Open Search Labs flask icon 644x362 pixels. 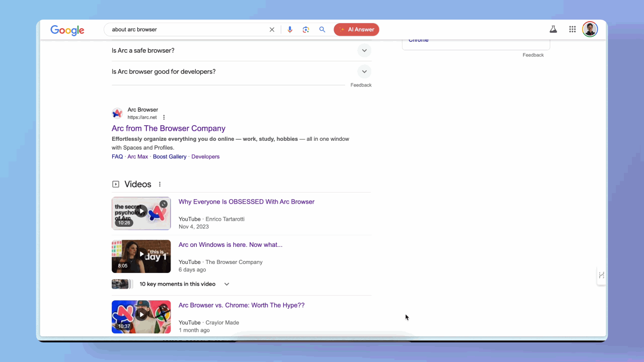(x=553, y=29)
